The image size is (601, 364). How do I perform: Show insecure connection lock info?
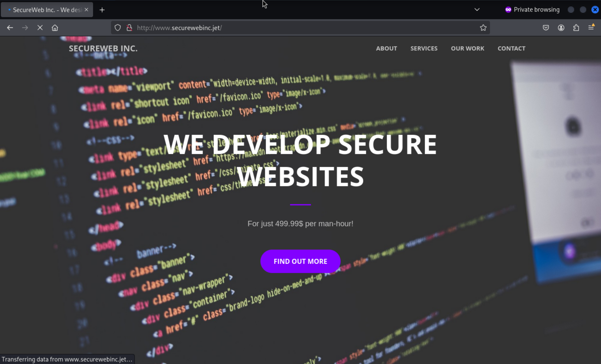130,28
